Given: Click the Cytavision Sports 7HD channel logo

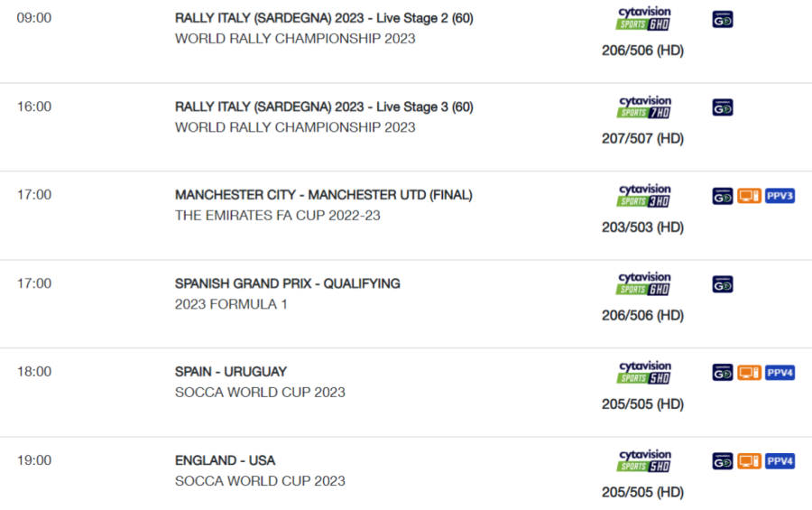Looking at the screenshot, I should (643, 107).
